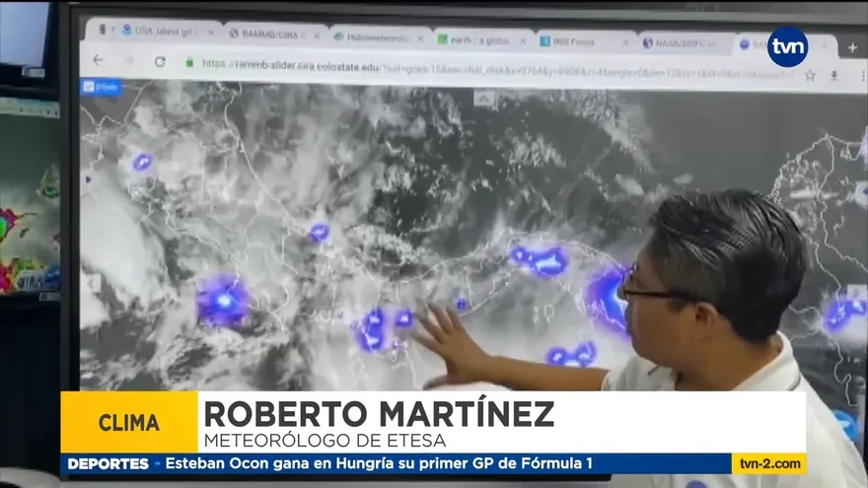Go back with the browser back arrow
868x488 pixels.
pos(98,60)
